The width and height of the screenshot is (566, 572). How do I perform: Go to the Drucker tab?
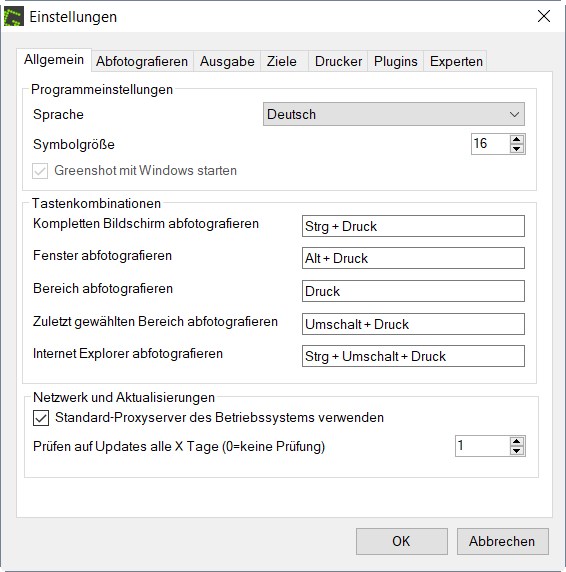338,61
